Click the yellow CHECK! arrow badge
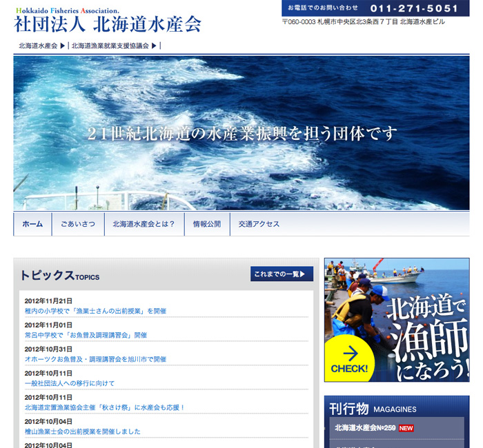The image size is (483, 448). (x=349, y=359)
